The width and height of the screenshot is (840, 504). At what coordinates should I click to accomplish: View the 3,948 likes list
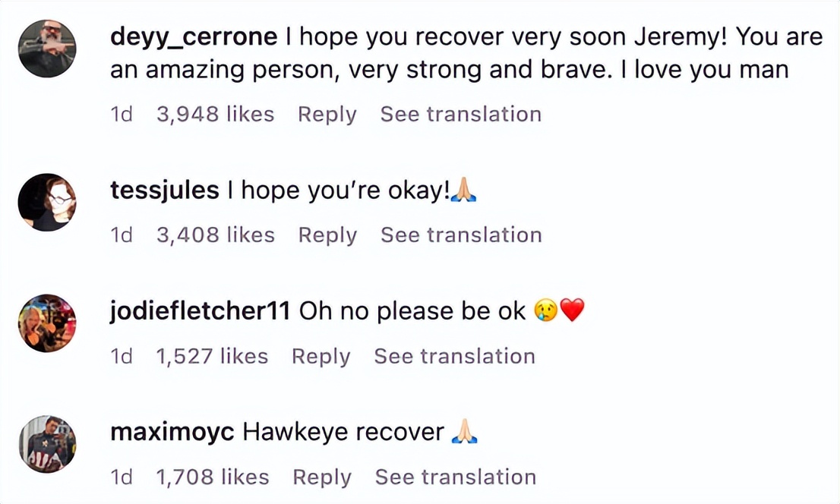pyautogui.click(x=215, y=115)
